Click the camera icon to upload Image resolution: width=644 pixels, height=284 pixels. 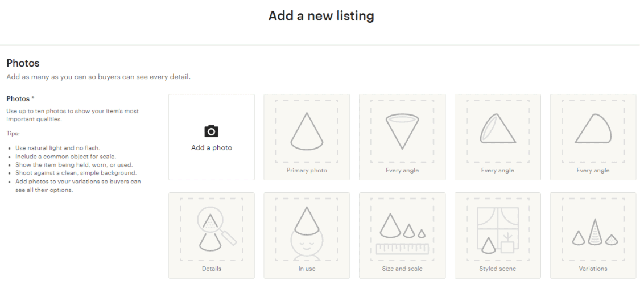(211, 131)
